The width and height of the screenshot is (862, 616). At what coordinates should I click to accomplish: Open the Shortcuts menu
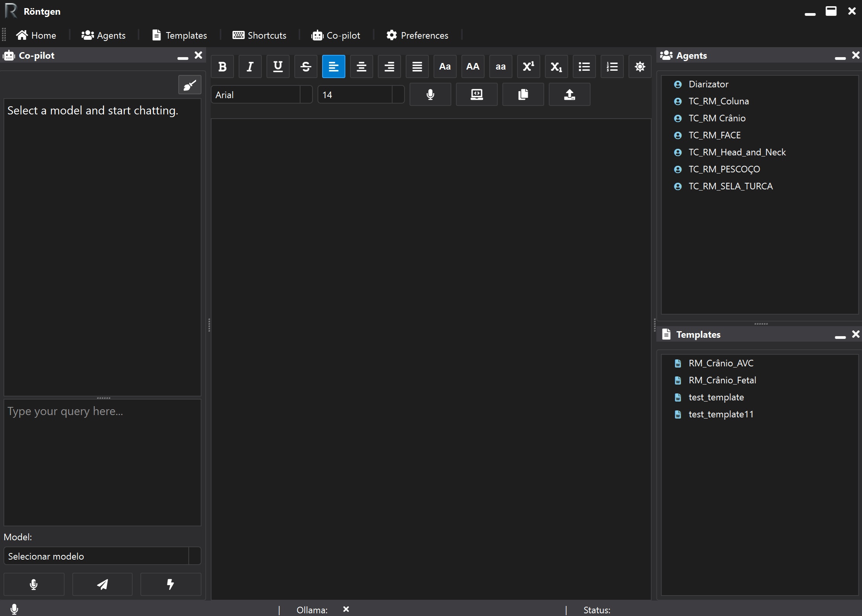[259, 35]
